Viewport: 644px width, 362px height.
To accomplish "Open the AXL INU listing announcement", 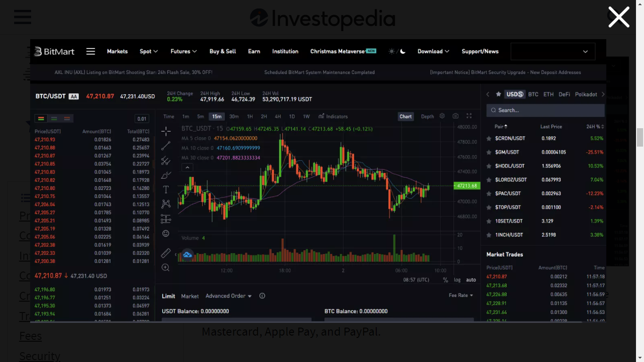I will 133,73.
